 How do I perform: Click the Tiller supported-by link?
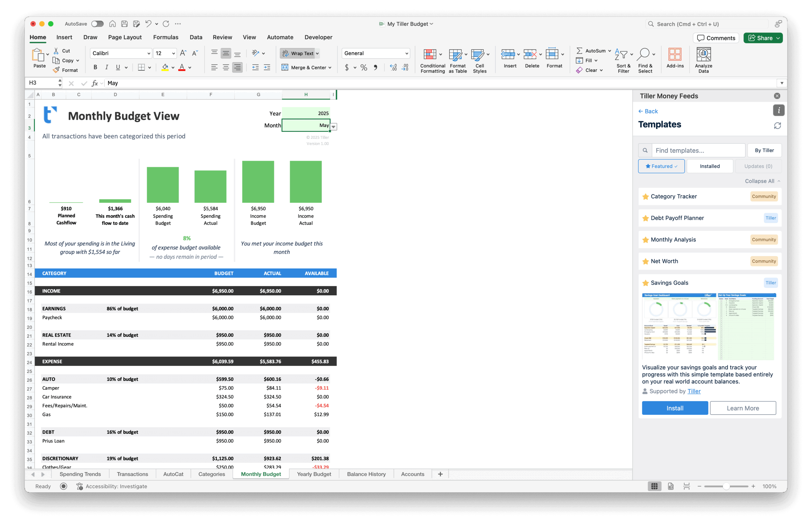pos(694,391)
